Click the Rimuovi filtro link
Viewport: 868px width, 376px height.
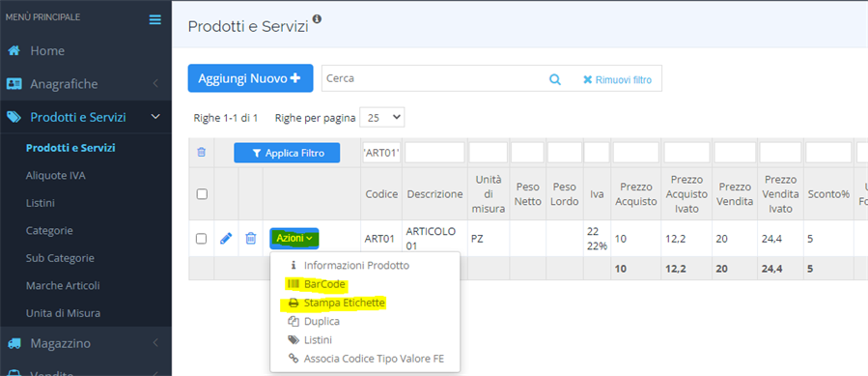point(617,80)
